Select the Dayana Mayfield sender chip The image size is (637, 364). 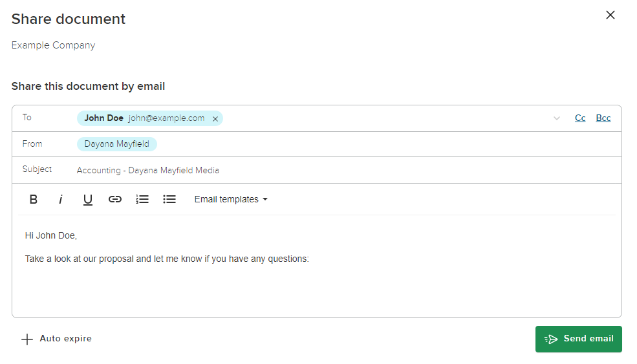(x=117, y=144)
